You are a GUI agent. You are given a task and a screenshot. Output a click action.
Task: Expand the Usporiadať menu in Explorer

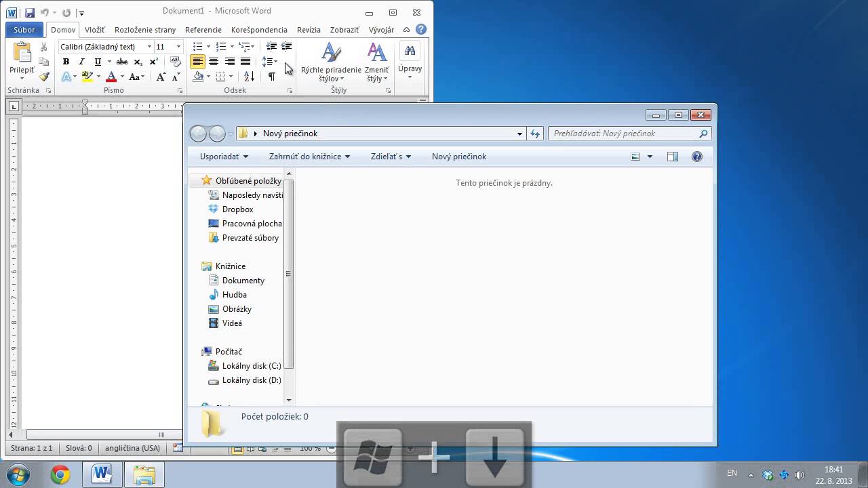click(224, 157)
